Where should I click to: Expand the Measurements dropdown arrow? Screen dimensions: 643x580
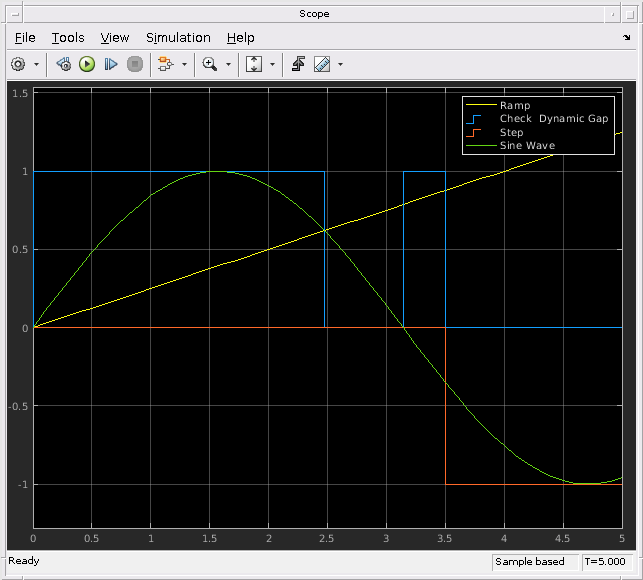tap(340, 64)
